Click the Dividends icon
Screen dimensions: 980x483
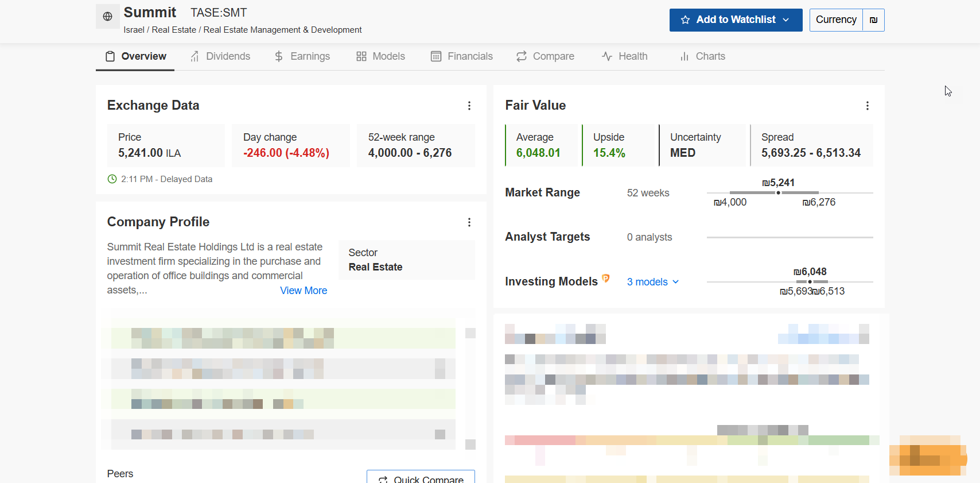tap(195, 56)
